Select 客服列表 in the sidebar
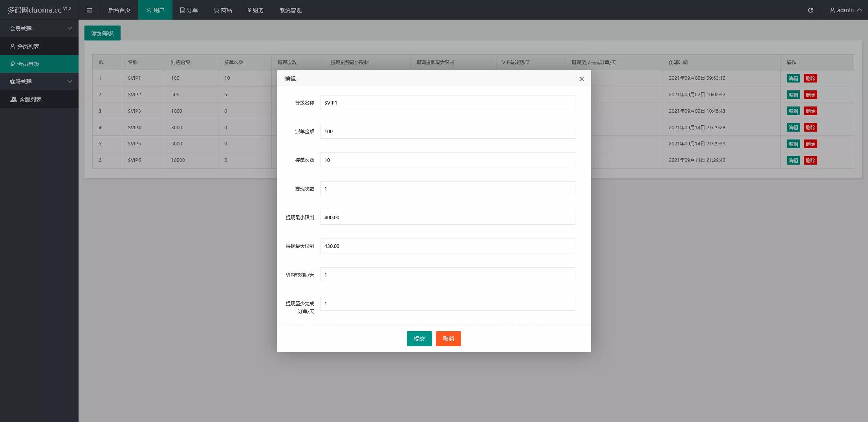The image size is (868, 422). pos(30,99)
